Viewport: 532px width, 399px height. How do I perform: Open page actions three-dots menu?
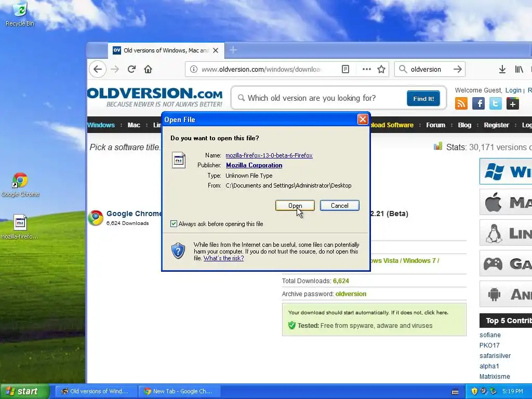tap(366, 69)
